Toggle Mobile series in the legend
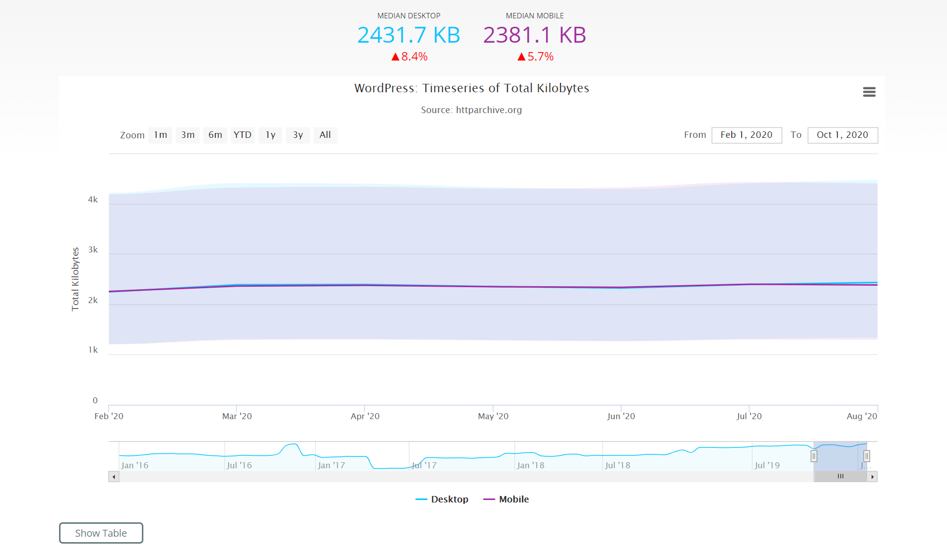This screenshot has width=947, height=560. coord(506,499)
